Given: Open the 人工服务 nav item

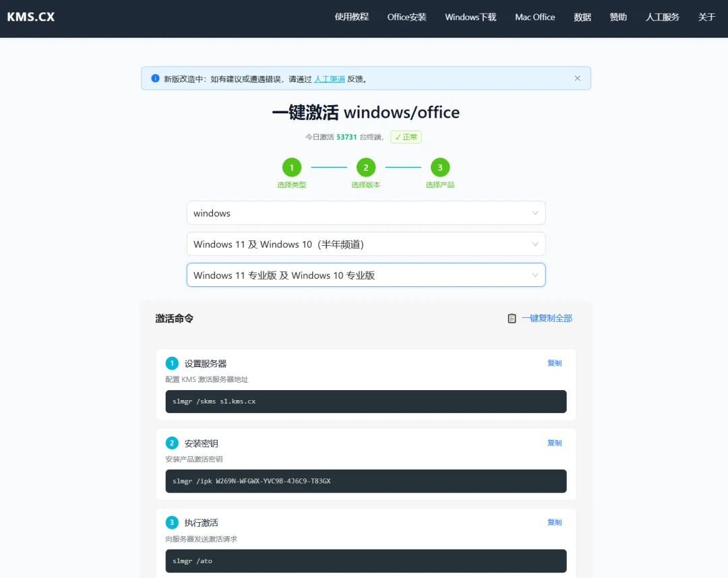Looking at the screenshot, I should click(x=662, y=17).
